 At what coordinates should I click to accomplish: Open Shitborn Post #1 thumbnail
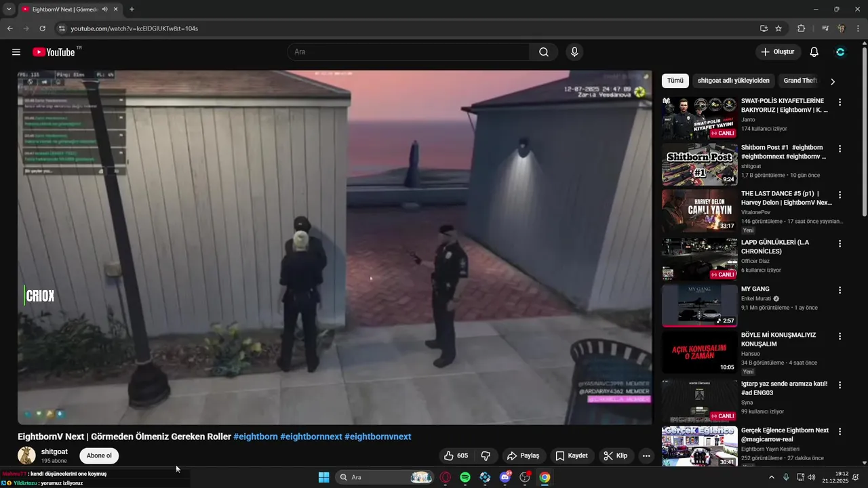pyautogui.click(x=699, y=165)
